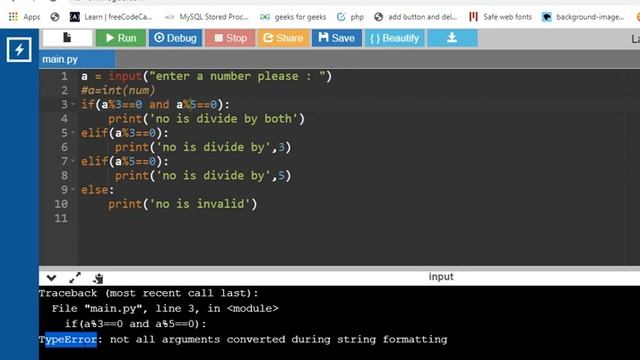The height and width of the screenshot is (360, 640).
Task: Collapse the console with chevron icon
Action: coord(51,278)
